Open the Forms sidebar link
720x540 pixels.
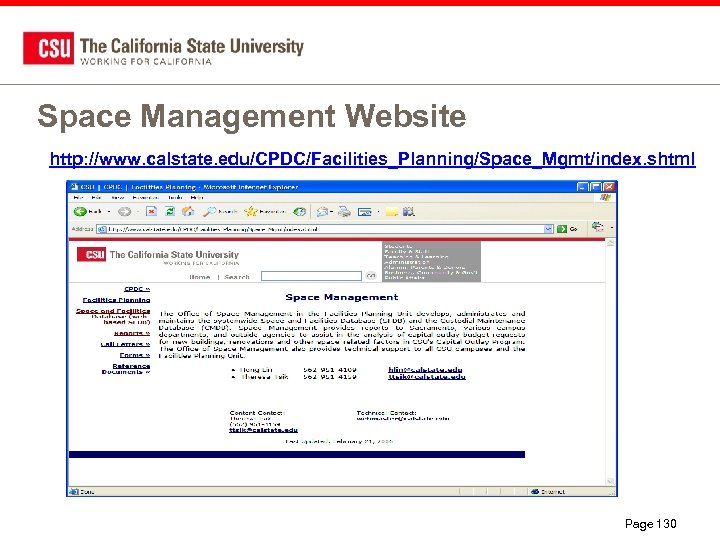(x=135, y=355)
